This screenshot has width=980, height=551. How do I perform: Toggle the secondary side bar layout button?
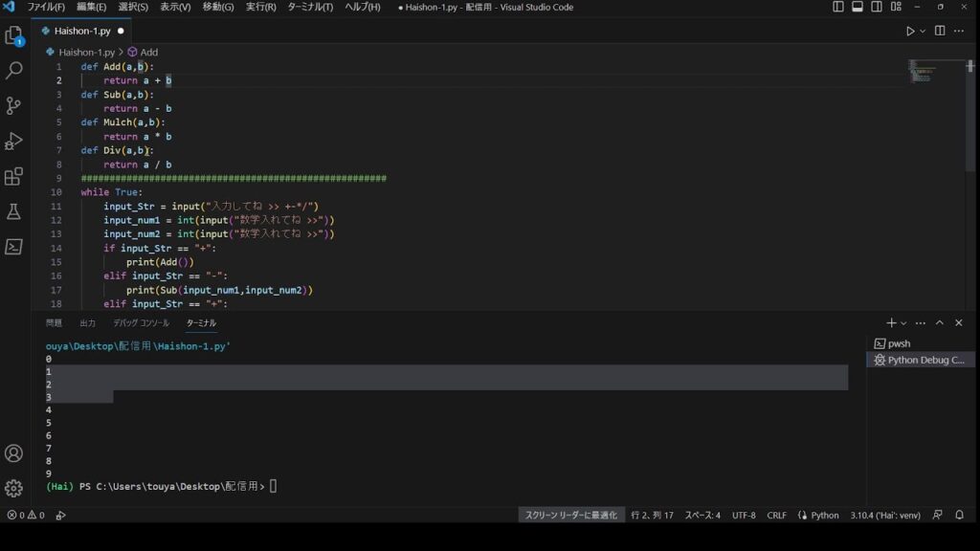pyautogui.click(x=877, y=7)
